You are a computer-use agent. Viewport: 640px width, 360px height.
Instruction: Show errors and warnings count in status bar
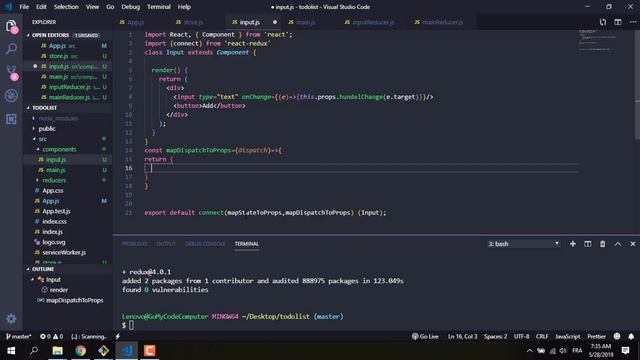(x=51, y=336)
